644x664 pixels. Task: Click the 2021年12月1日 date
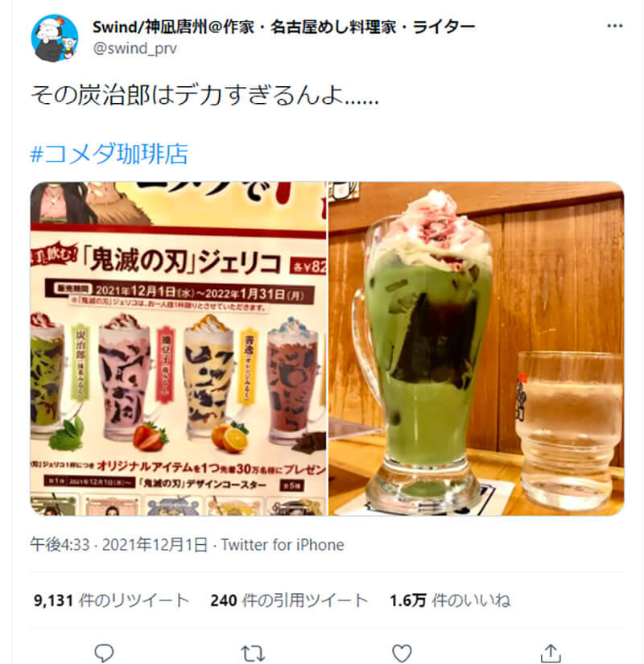point(155,545)
